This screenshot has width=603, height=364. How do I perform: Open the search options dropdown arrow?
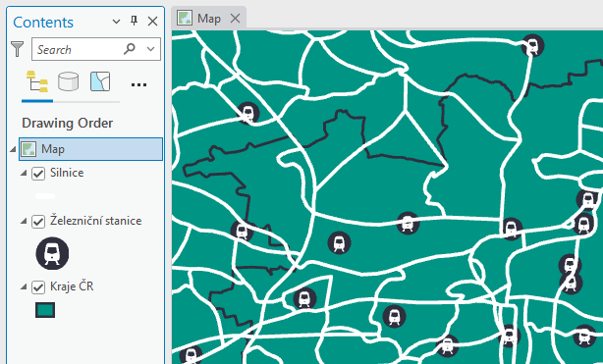coord(151,49)
